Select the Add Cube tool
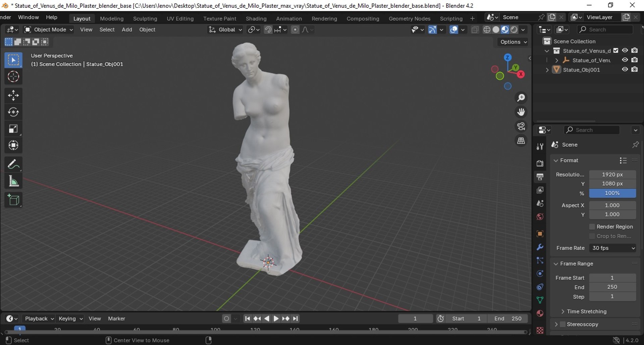This screenshot has width=644, height=345. click(13, 200)
